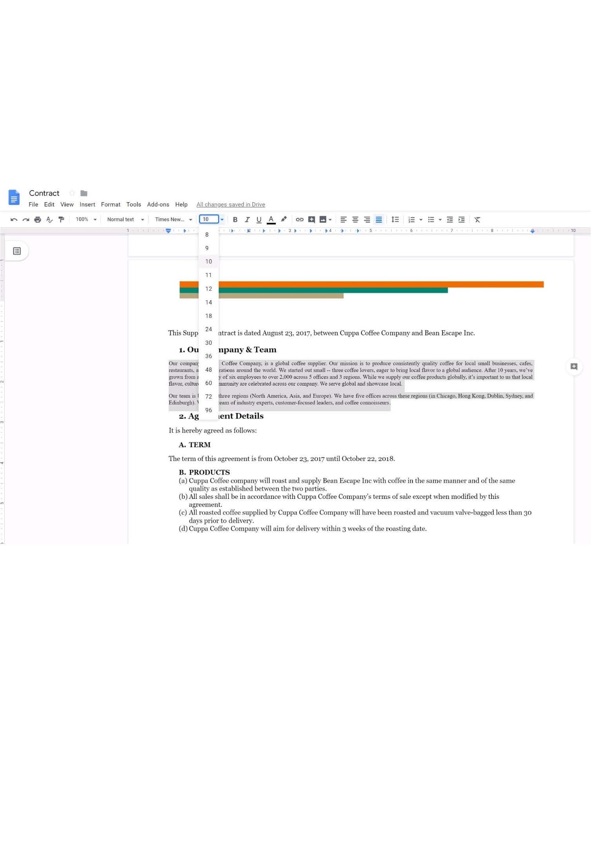
Task: Click the right indent marker on the ruler
Action: (533, 231)
